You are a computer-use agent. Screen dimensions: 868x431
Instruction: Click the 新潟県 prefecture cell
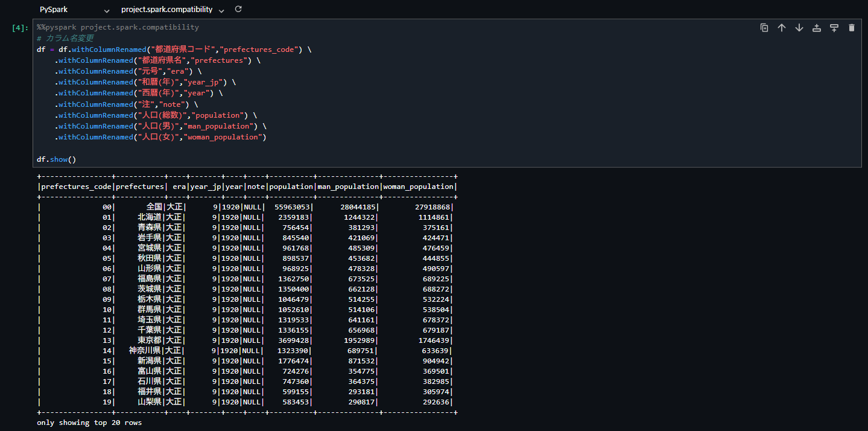click(x=150, y=361)
